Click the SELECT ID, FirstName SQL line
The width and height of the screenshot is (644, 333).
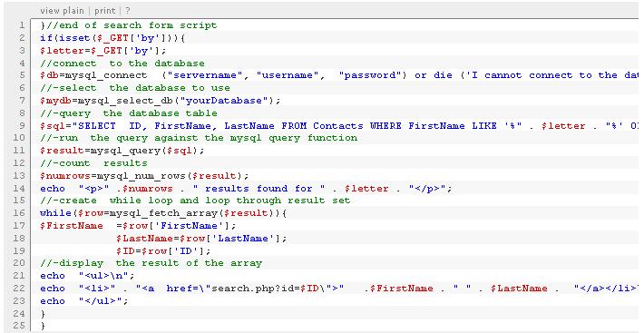click(x=339, y=125)
